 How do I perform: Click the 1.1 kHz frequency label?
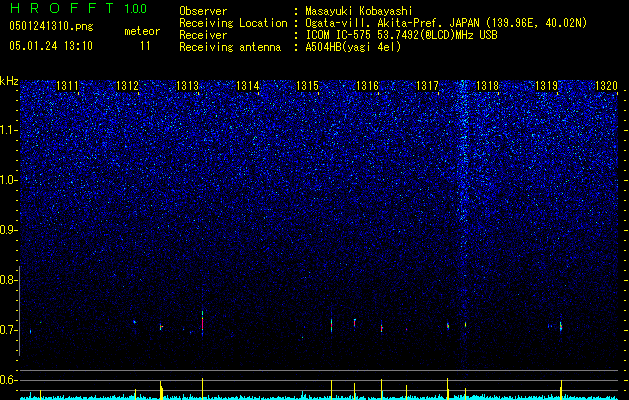coord(9,130)
